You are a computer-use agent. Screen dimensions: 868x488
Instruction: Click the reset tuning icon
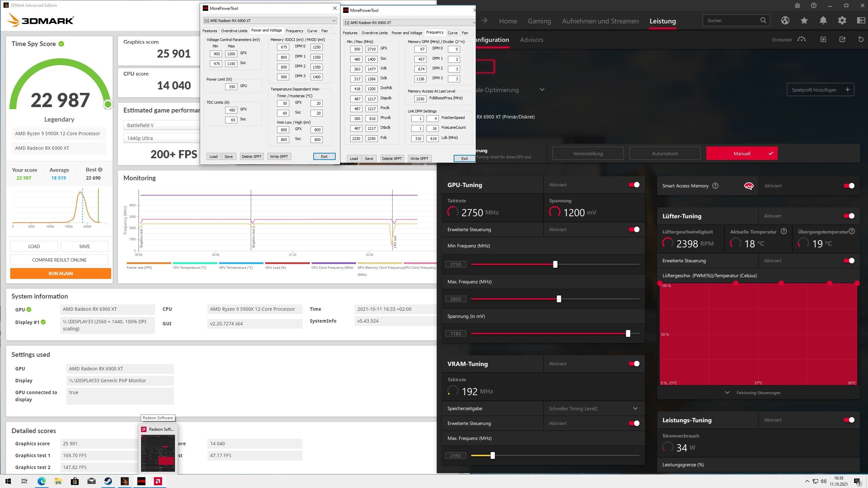point(861,40)
